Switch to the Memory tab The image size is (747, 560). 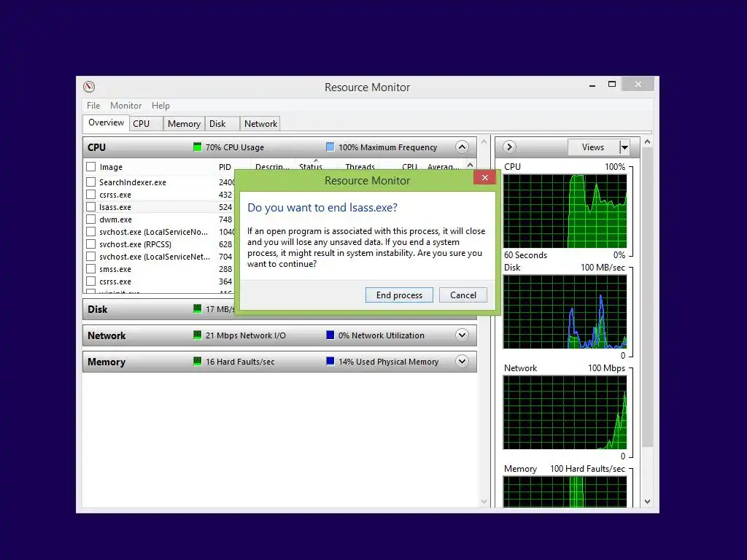tap(184, 124)
